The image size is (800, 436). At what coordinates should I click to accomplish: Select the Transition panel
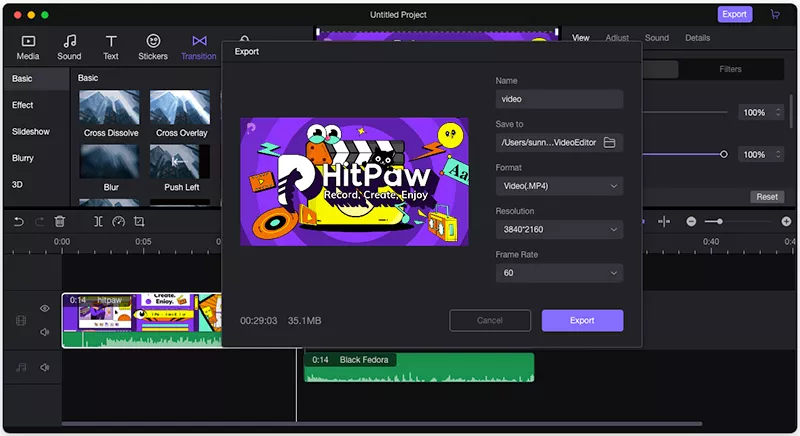click(x=198, y=47)
